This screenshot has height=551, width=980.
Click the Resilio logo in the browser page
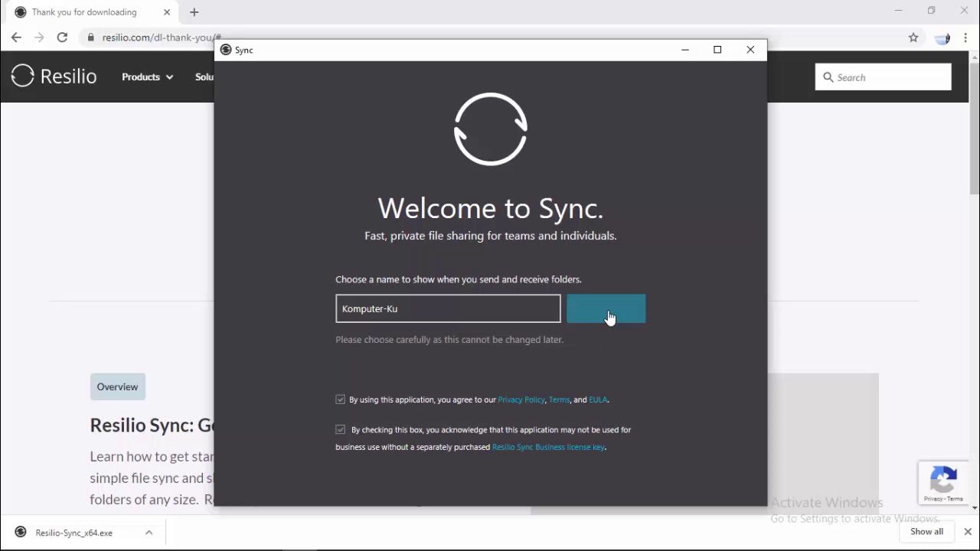54,76
